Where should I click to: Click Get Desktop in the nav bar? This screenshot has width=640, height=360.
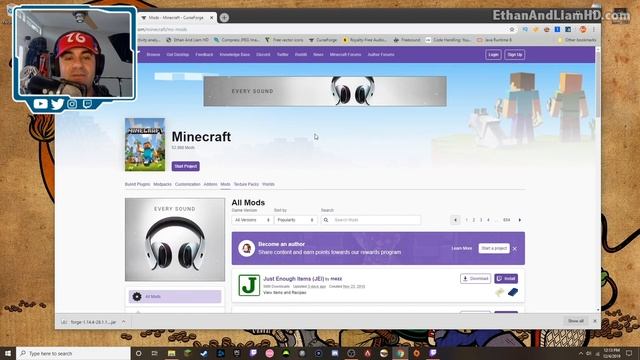[178, 54]
